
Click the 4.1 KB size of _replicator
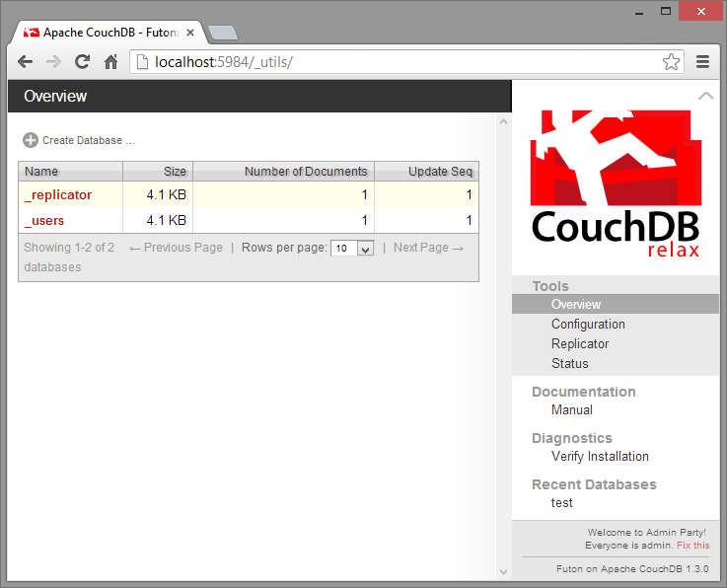(x=166, y=194)
